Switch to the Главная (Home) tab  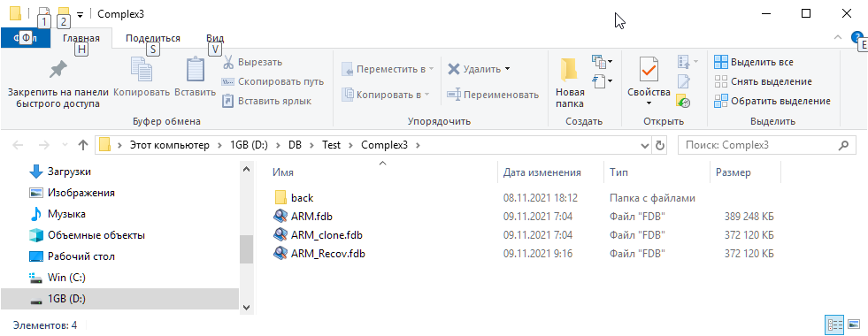pos(81,38)
